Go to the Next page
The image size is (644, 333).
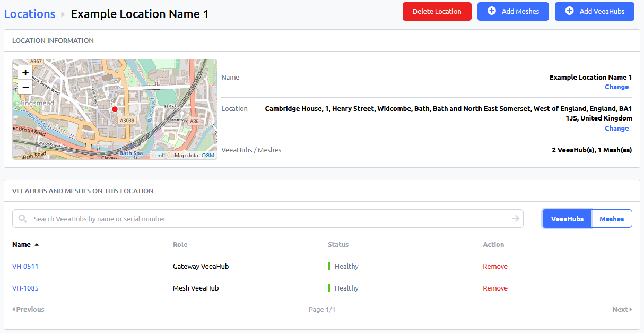[x=622, y=310]
